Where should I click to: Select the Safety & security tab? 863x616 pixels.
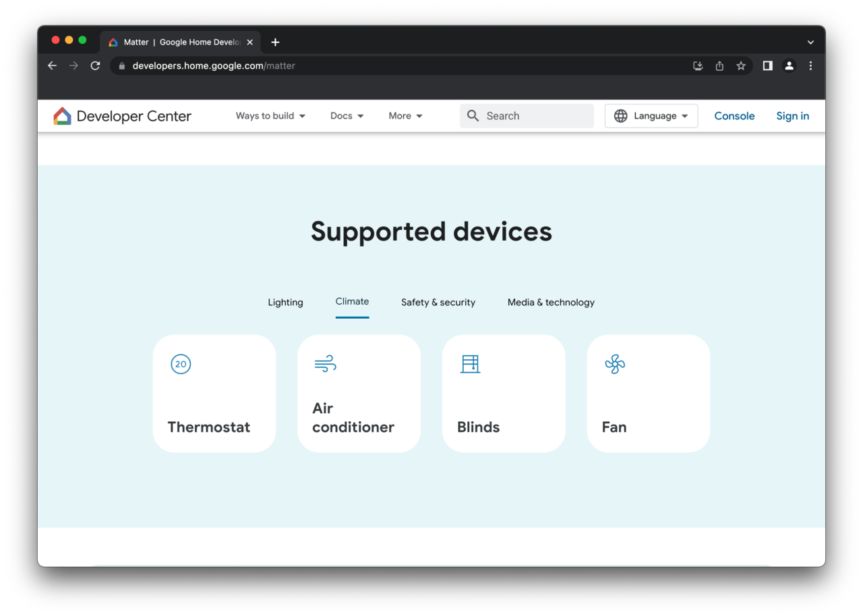coord(438,302)
